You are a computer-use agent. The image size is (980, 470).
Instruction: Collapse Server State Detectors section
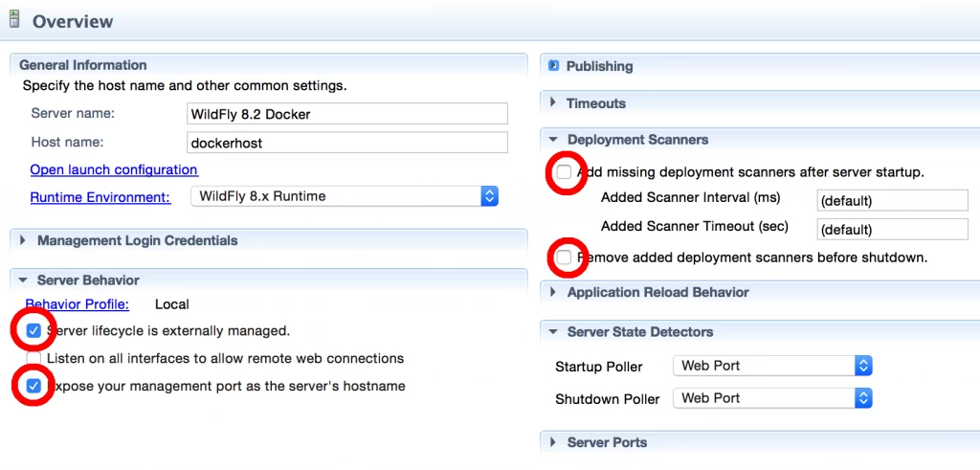(x=552, y=332)
